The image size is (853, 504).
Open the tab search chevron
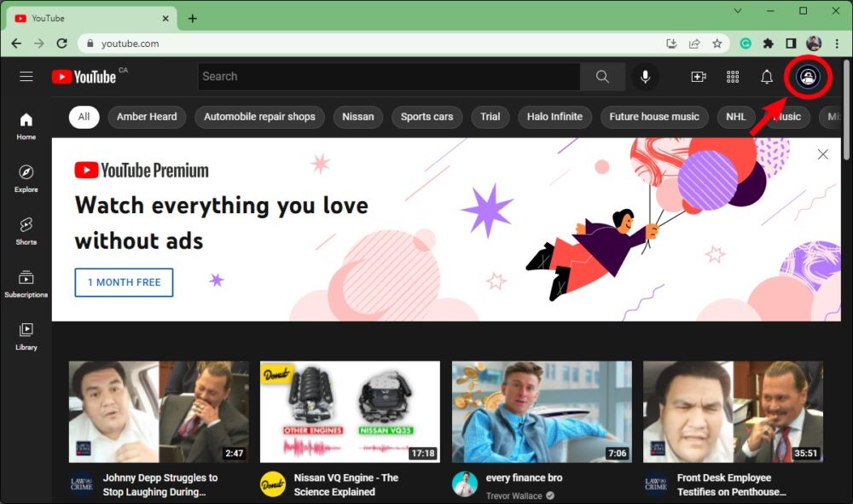pos(738,10)
